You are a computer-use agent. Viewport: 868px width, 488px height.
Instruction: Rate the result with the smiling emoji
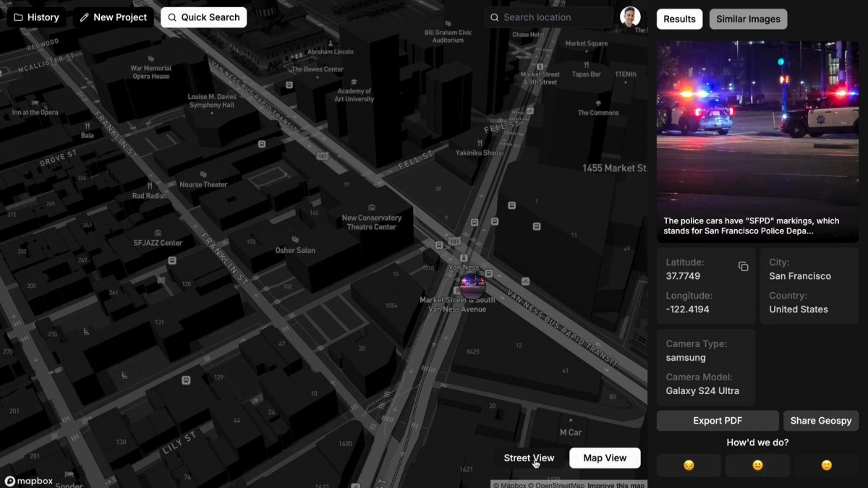826,466
